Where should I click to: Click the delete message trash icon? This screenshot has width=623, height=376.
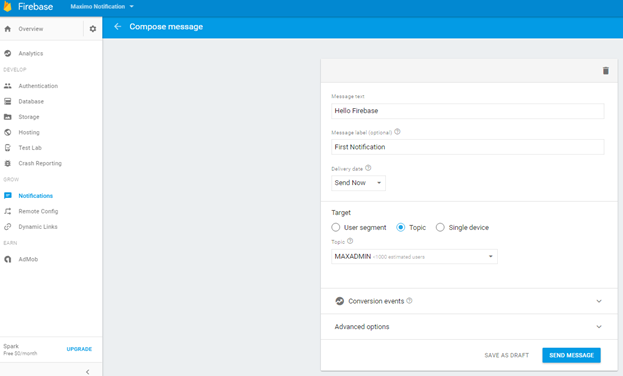(606, 71)
